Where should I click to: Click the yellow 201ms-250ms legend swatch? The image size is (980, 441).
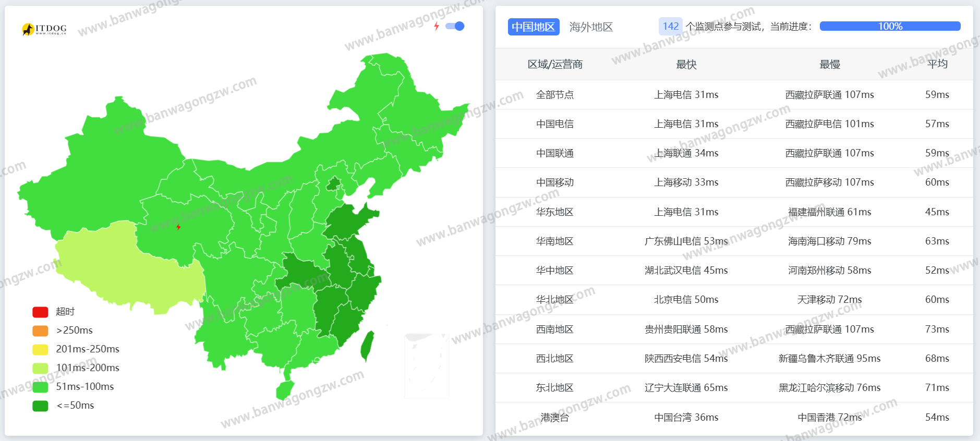pos(40,349)
